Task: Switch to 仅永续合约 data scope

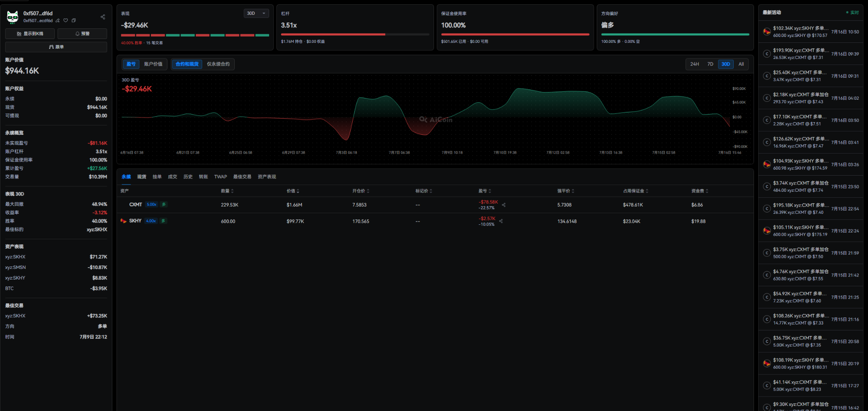Action: (218, 64)
